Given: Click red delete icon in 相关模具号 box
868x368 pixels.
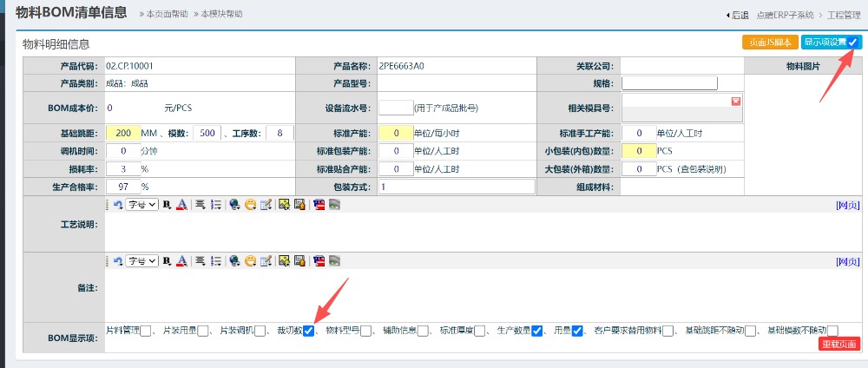Looking at the screenshot, I should [x=736, y=102].
